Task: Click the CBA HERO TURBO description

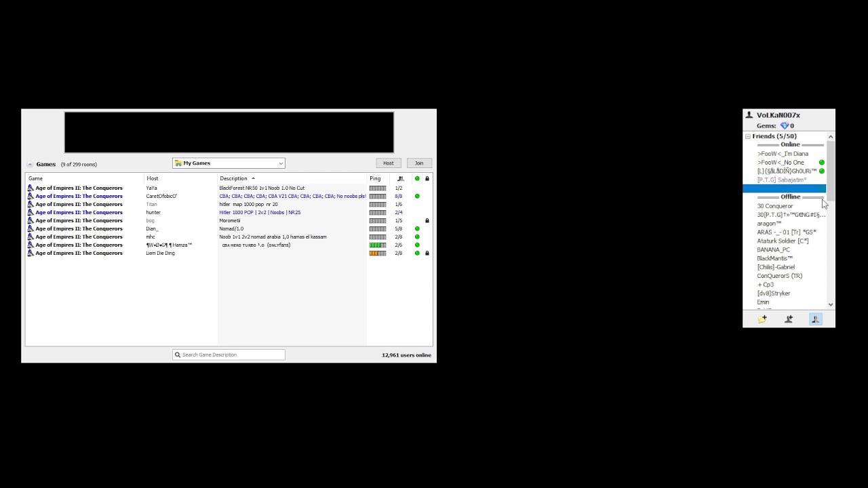Action: [x=256, y=245]
